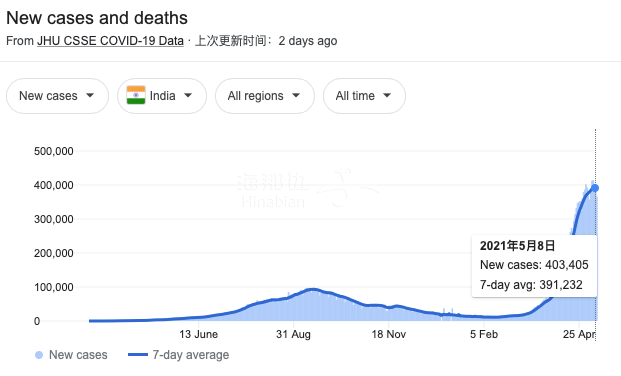This screenshot has height=376, width=621.
Task: Click the 31 Aug axis label
Action: [x=293, y=334]
